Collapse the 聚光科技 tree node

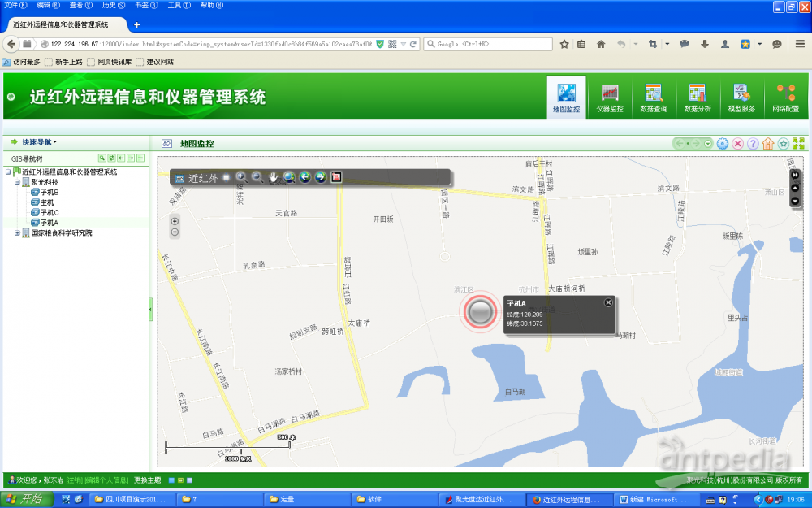[17, 183]
